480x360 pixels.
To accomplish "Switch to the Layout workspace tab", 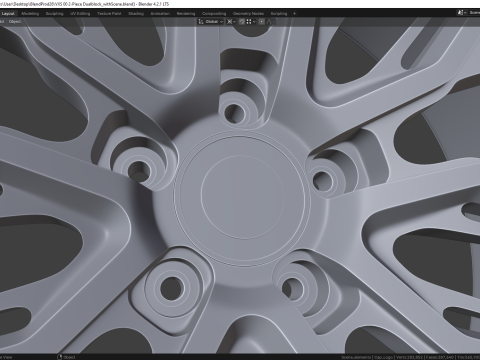I will click(8, 14).
